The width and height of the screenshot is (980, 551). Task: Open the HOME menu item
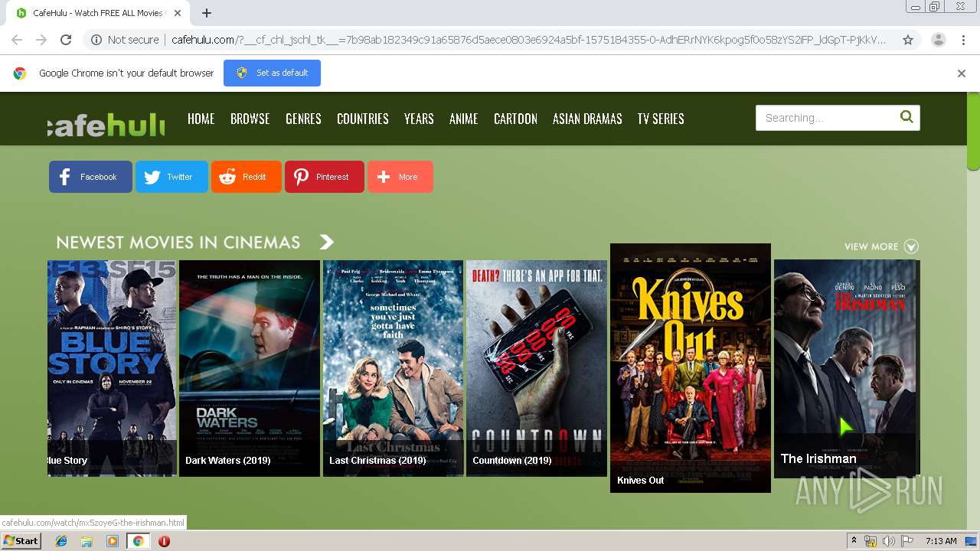[201, 119]
